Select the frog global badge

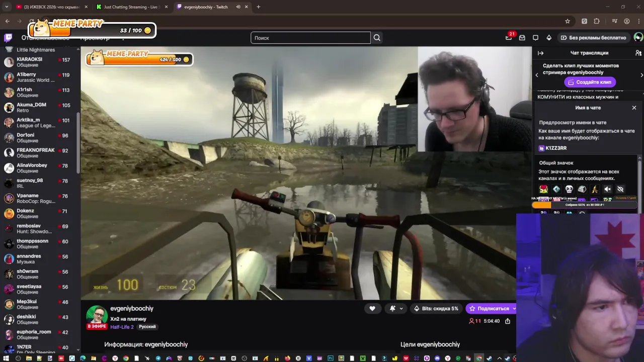click(x=543, y=189)
